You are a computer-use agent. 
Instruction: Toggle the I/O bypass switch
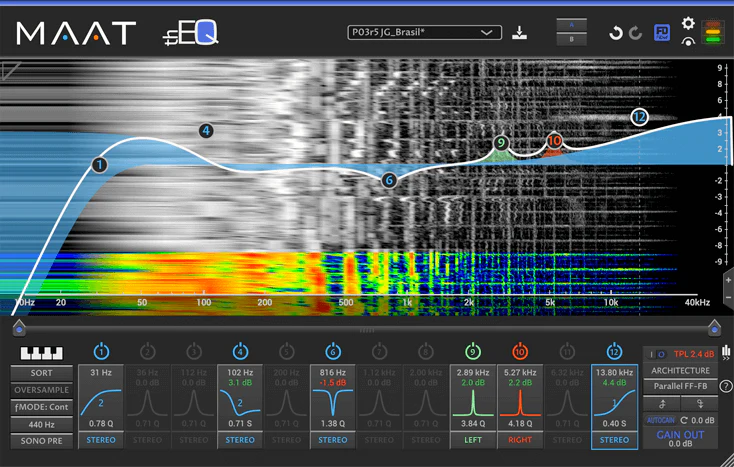[656, 354]
